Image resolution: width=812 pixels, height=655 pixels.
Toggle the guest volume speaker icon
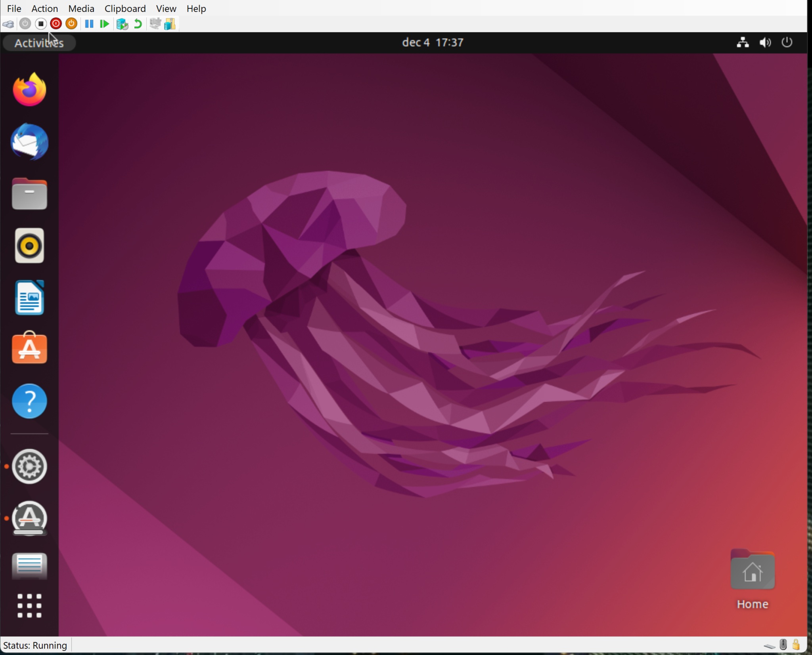[764, 42]
